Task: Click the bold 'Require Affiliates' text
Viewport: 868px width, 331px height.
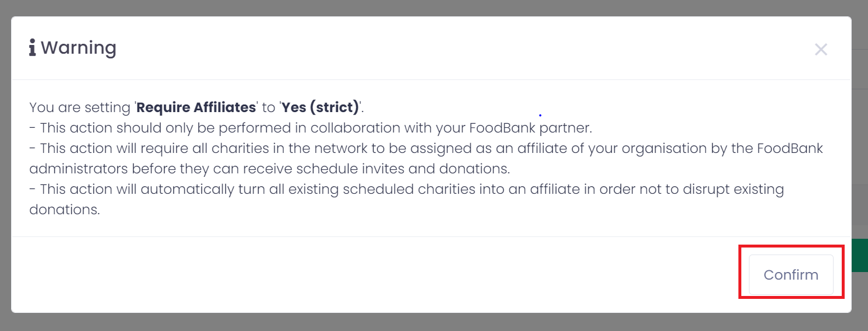Action: (196, 107)
